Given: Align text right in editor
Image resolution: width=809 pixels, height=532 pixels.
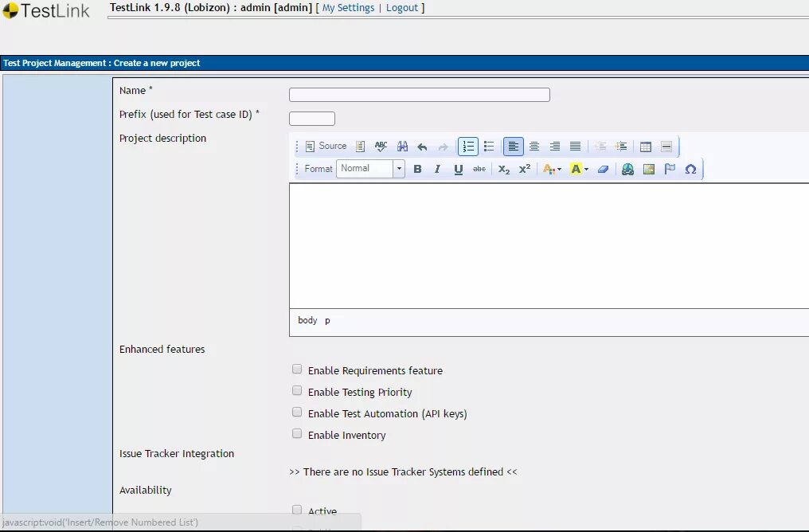Looking at the screenshot, I should [x=555, y=147].
